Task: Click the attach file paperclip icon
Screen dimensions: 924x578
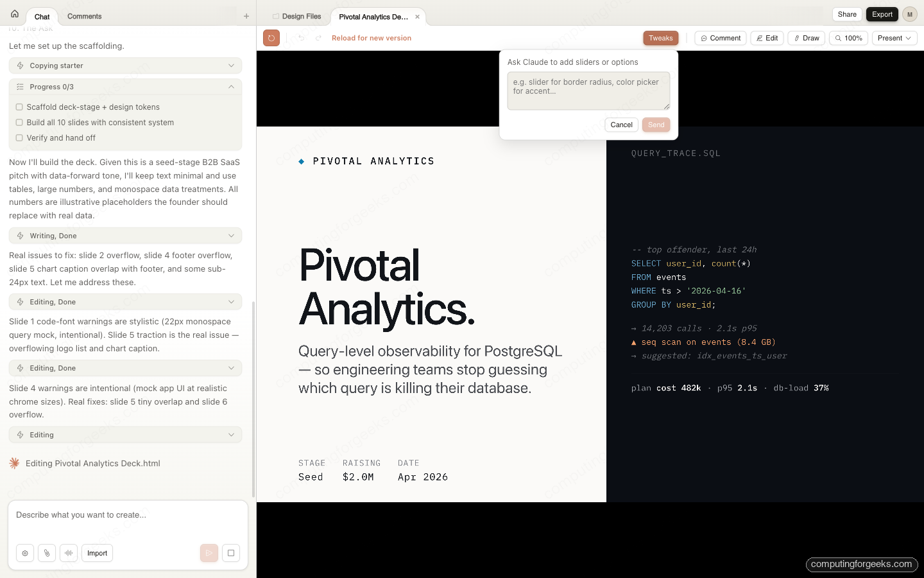Action: [x=47, y=553]
